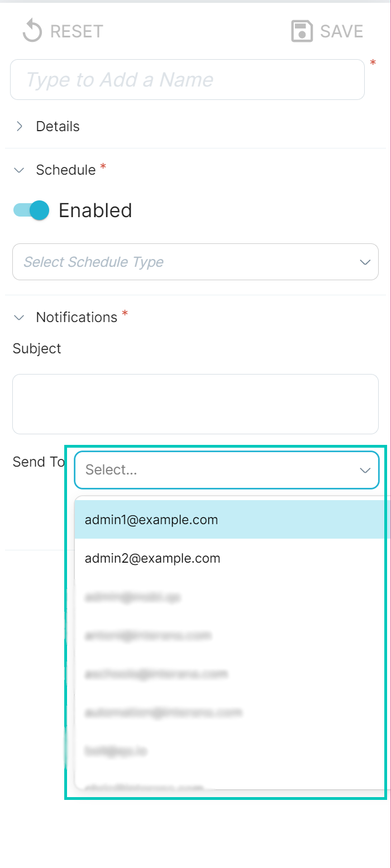Collapse the Schedule section chevron
This screenshot has width=391, height=868.
[20, 170]
